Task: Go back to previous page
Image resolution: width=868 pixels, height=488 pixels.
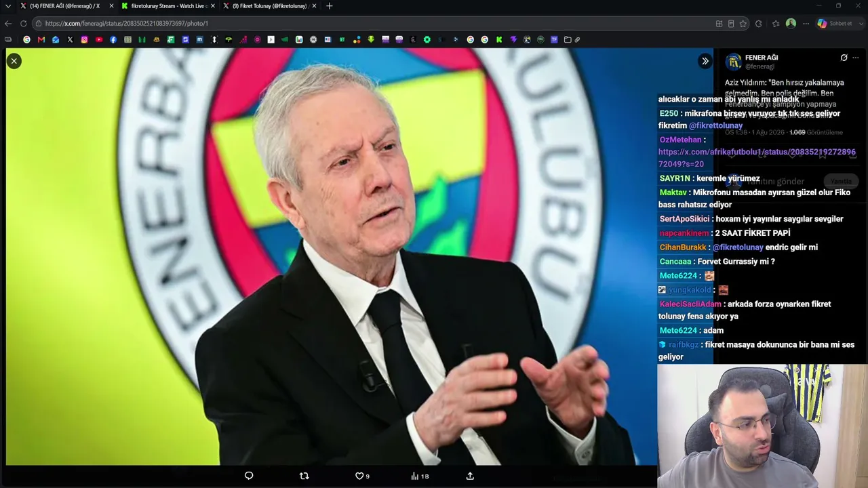Action: [x=8, y=23]
